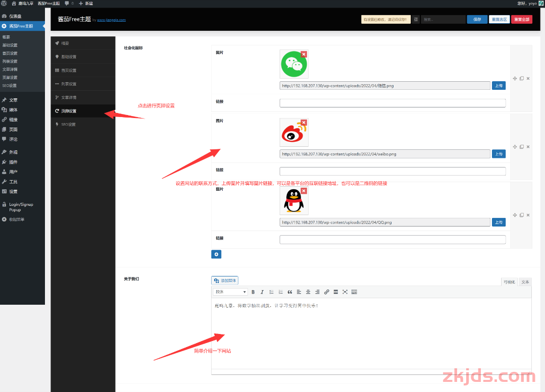Delete the QQ social item
This screenshot has height=392, width=545.
click(528, 215)
